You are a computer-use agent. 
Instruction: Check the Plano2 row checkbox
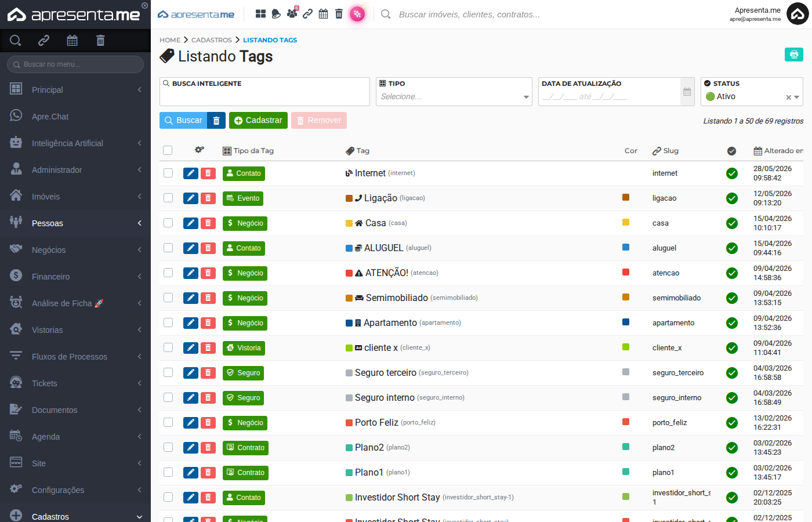pos(168,447)
